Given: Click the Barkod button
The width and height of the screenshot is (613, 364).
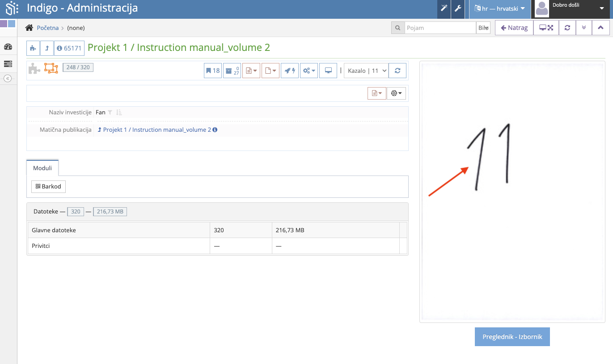Looking at the screenshot, I should click(48, 186).
